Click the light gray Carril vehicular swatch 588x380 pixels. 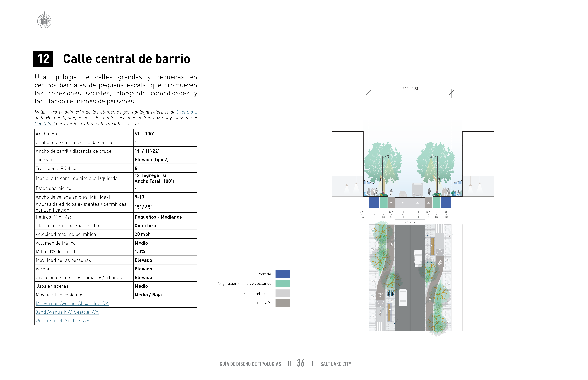tap(283, 293)
